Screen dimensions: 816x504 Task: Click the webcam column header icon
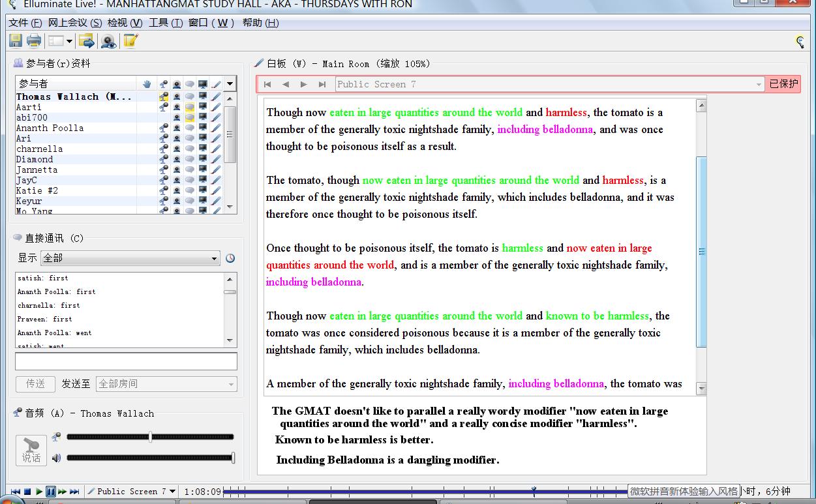coord(177,84)
